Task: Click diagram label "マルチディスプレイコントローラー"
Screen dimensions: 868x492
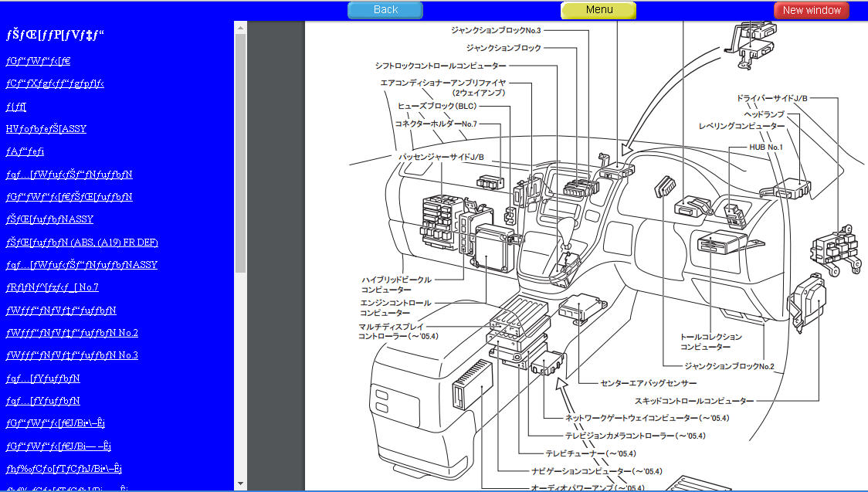Action: point(398,331)
